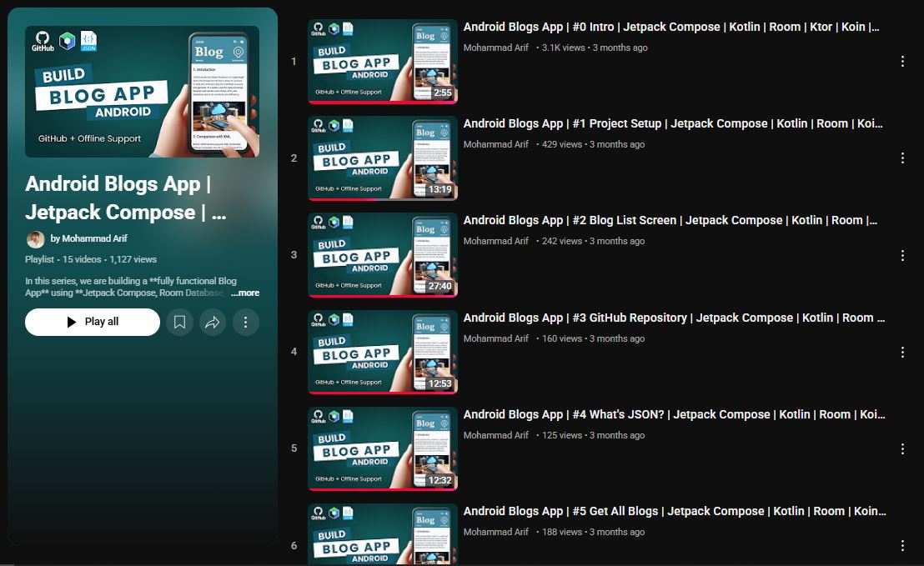Click the 27:40 duration video thumbnail

383,255
